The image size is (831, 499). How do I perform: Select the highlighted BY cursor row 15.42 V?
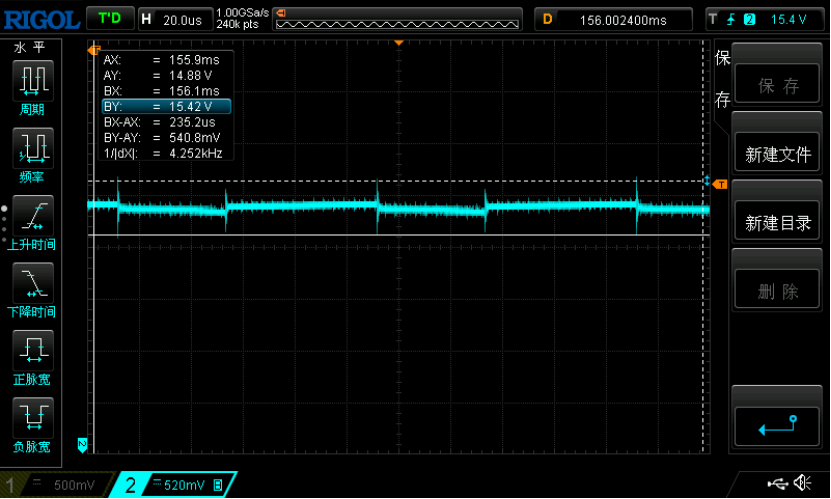click(x=166, y=106)
